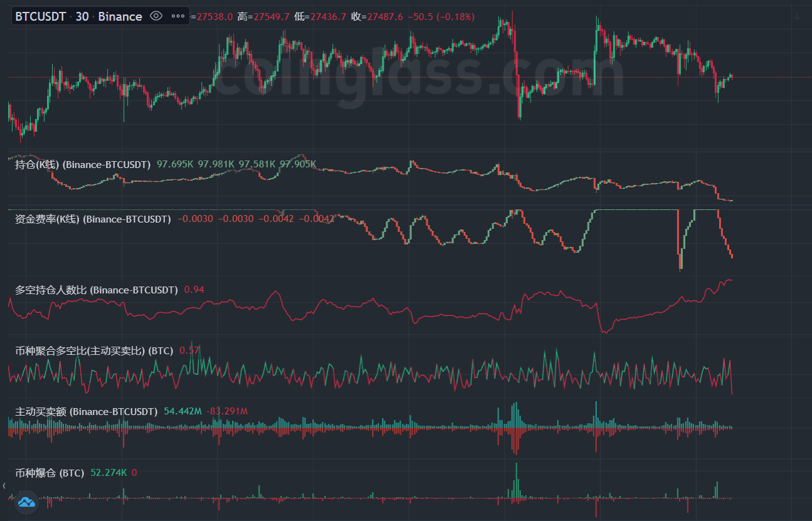The width and height of the screenshot is (812, 521).
Task: Select the 多空持仓人数比 indicator title
Action: (97, 290)
